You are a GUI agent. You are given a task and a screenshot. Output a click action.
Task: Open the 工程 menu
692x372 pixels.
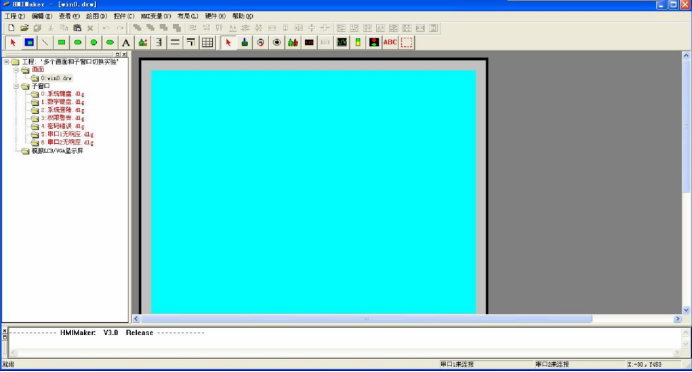(x=15, y=16)
